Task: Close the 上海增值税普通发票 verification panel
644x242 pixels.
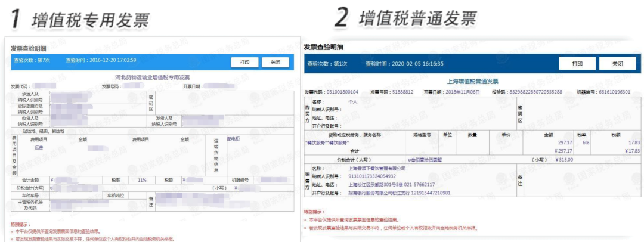Action: [x=617, y=64]
